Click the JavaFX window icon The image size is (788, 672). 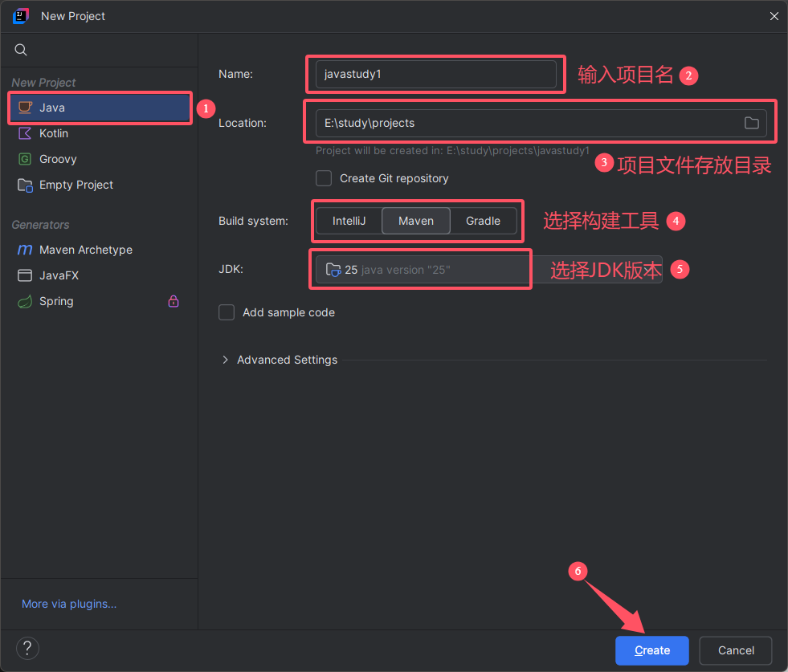[x=25, y=275]
